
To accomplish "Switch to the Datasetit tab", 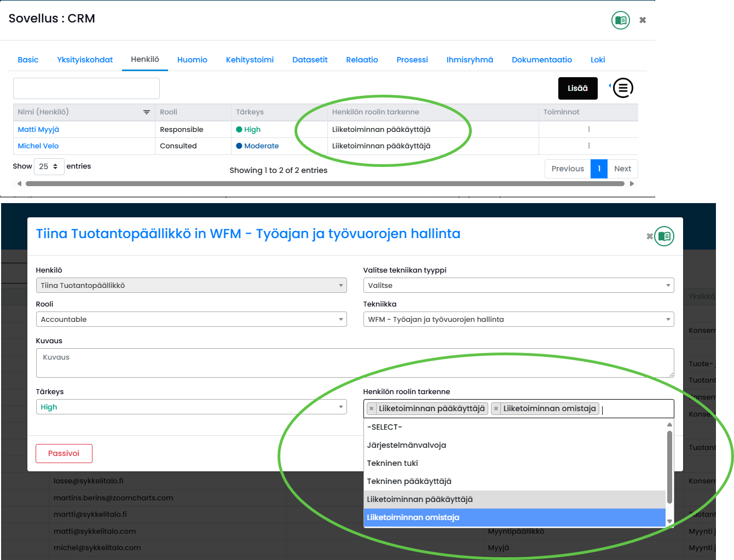I will 310,60.
